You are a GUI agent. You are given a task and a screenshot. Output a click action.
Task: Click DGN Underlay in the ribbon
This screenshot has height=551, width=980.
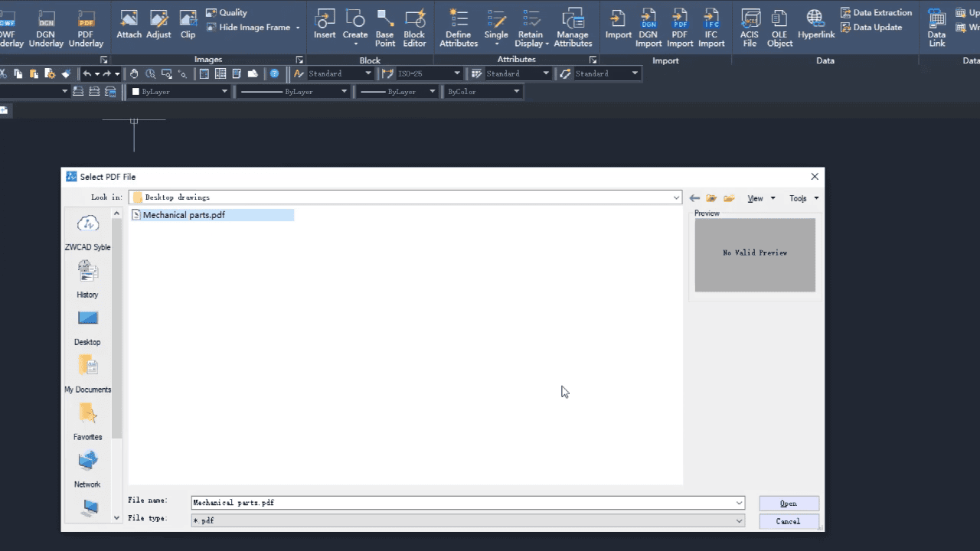point(46,28)
